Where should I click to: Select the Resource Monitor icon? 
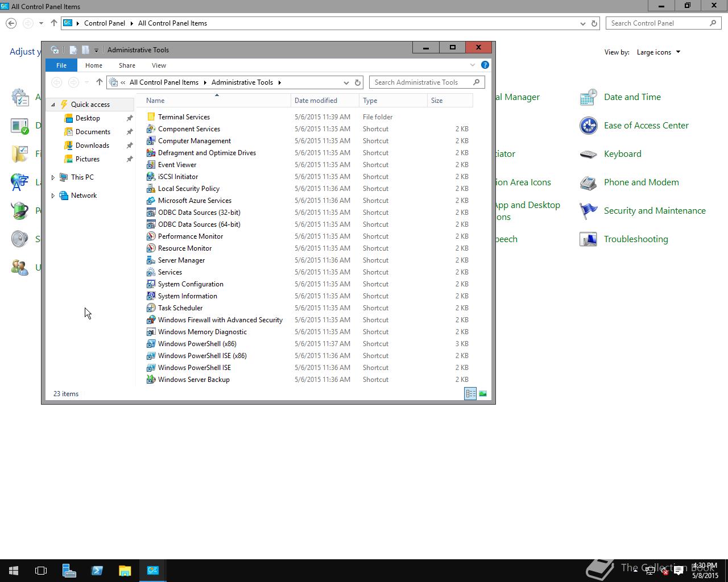pyautogui.click(x=151, y=248)
